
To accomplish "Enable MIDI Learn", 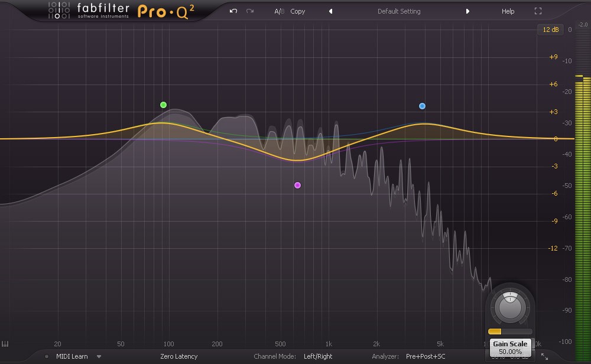I will click(x=72, y=356).
